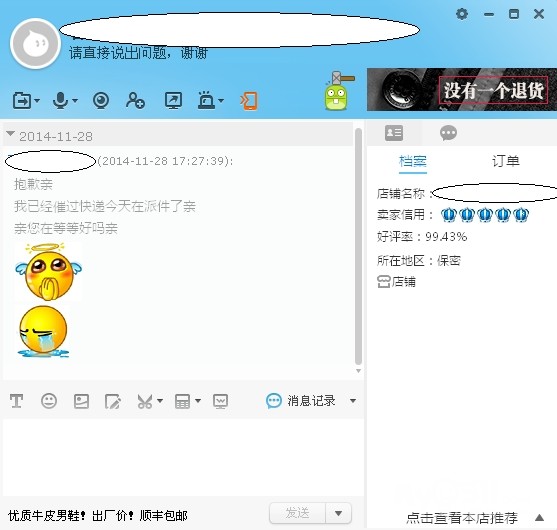Open microphone options dropdown arrow

[x=75, y=101]
